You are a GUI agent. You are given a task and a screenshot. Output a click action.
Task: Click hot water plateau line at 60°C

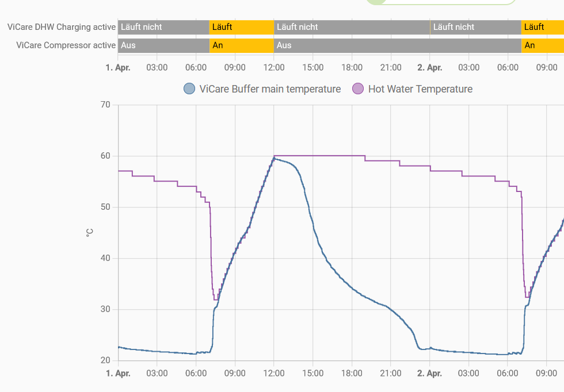(319, 156)
